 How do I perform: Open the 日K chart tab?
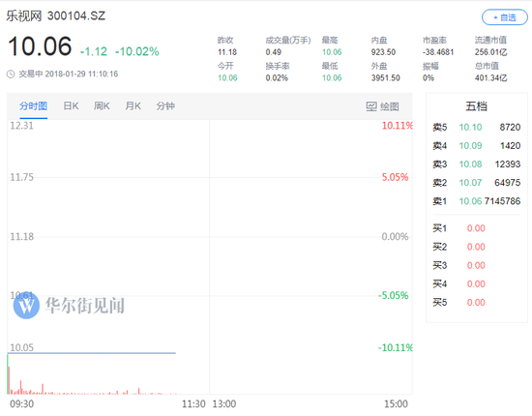point(71,106)
